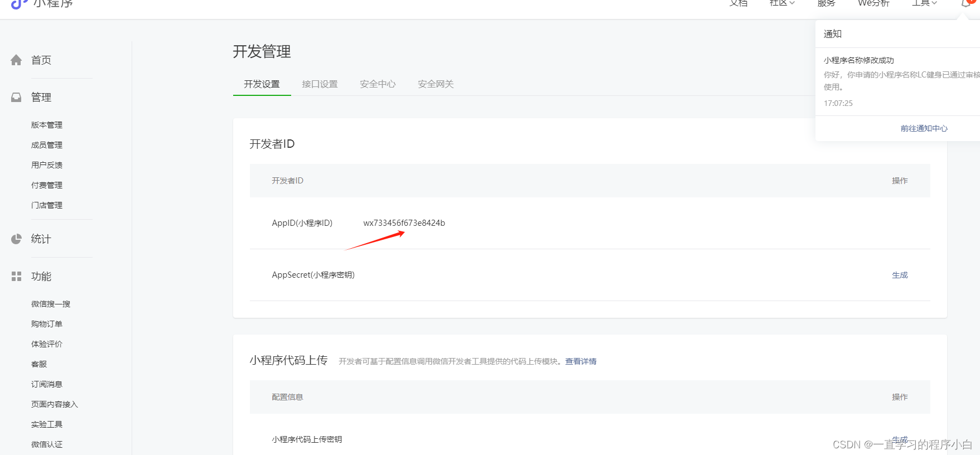Open 门店管理 page
Screen dimensions: 980x455
47,205
